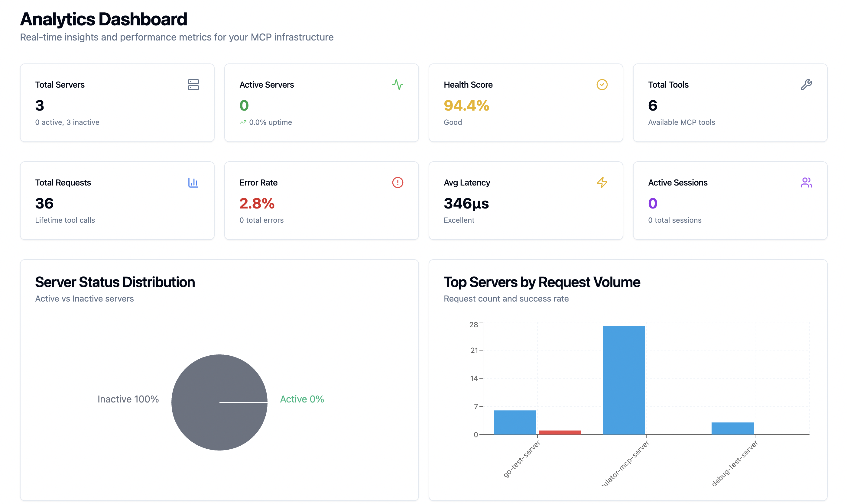Click the blue bar for debug-test-server
This screenshot has height=504, width=847.
[732, 428]
